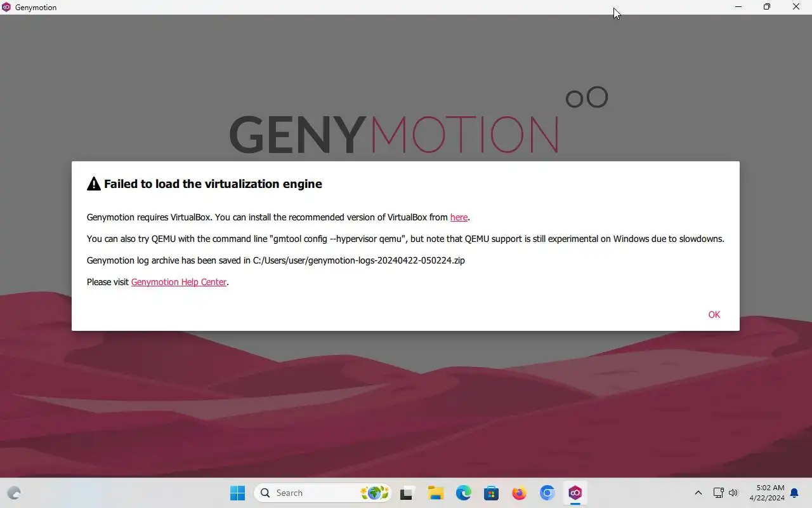The width and height of the screenshot is (812, 508).
Task: Open Task View on the taskbar
Action: coord(407,493)
